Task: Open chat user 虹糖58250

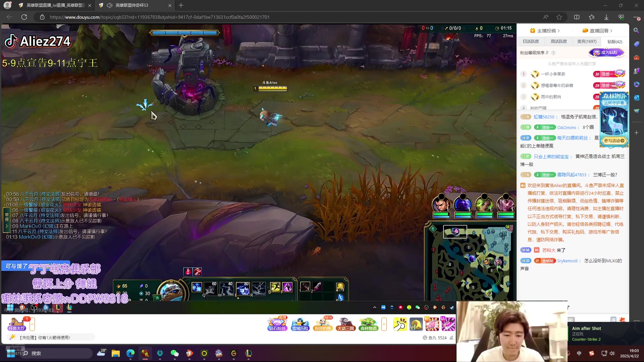Action: [x=545, y=117]
